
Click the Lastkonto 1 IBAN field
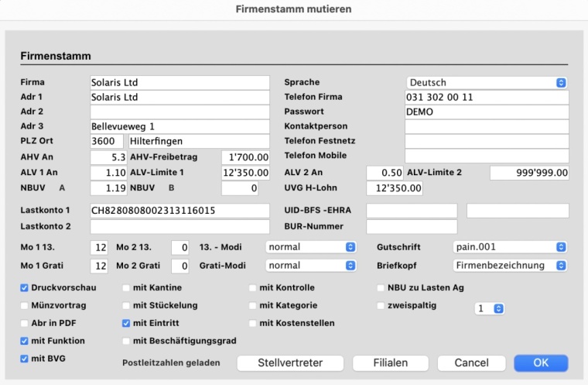point(179,211)
